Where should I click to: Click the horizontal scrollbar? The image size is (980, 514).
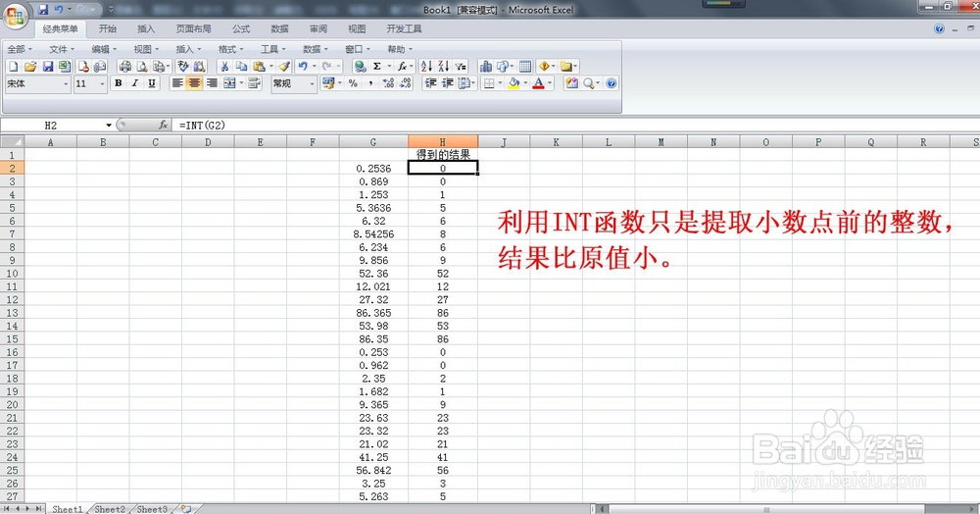pos(788,509)
